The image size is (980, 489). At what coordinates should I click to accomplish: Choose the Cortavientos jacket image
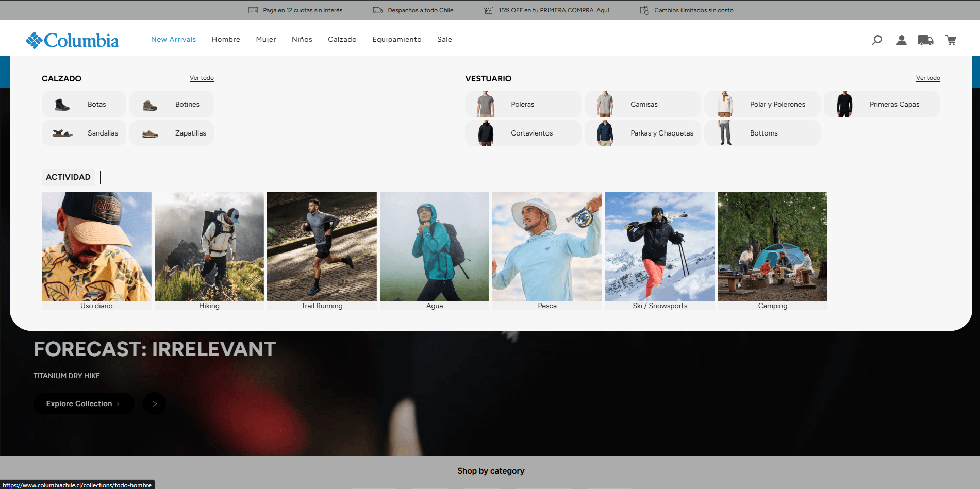(x=486, y=133)
